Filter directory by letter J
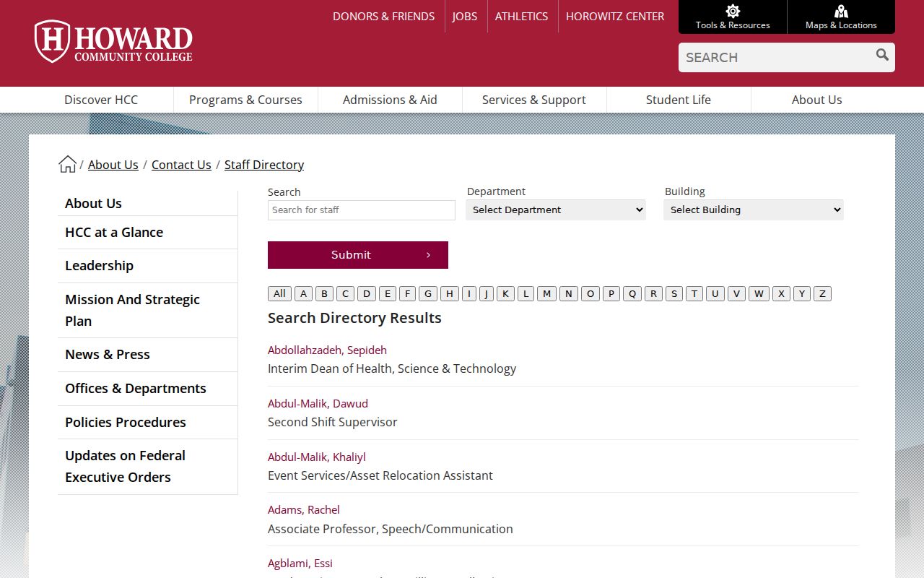Screen dimensions: 924x578 (487, 293)
